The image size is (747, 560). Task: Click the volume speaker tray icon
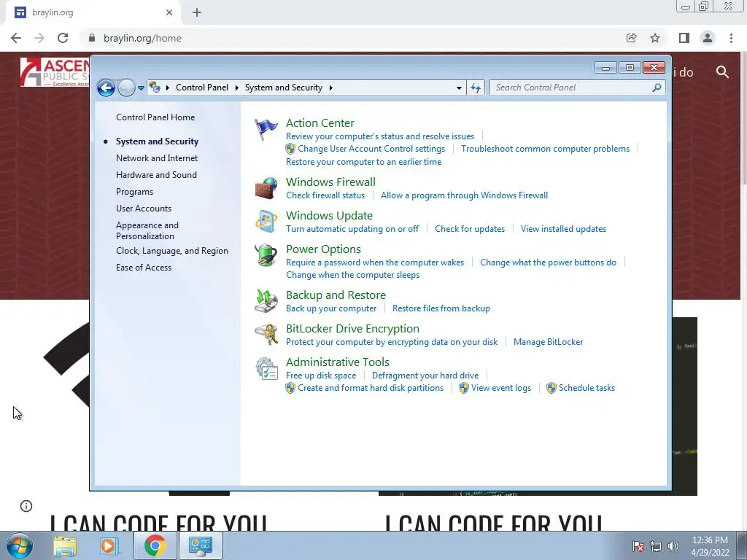[673, 546]
